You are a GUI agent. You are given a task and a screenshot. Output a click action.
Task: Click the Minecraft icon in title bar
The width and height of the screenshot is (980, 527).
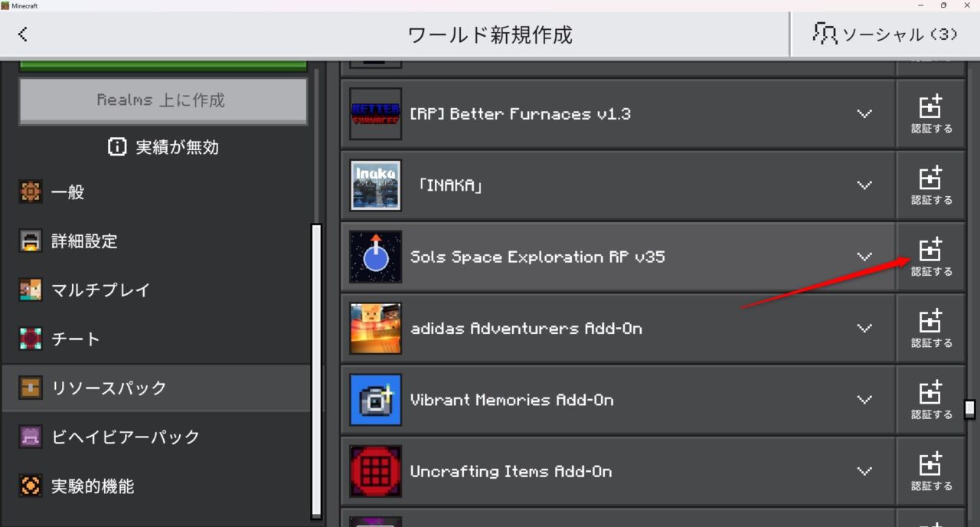(x=5, y=5)
